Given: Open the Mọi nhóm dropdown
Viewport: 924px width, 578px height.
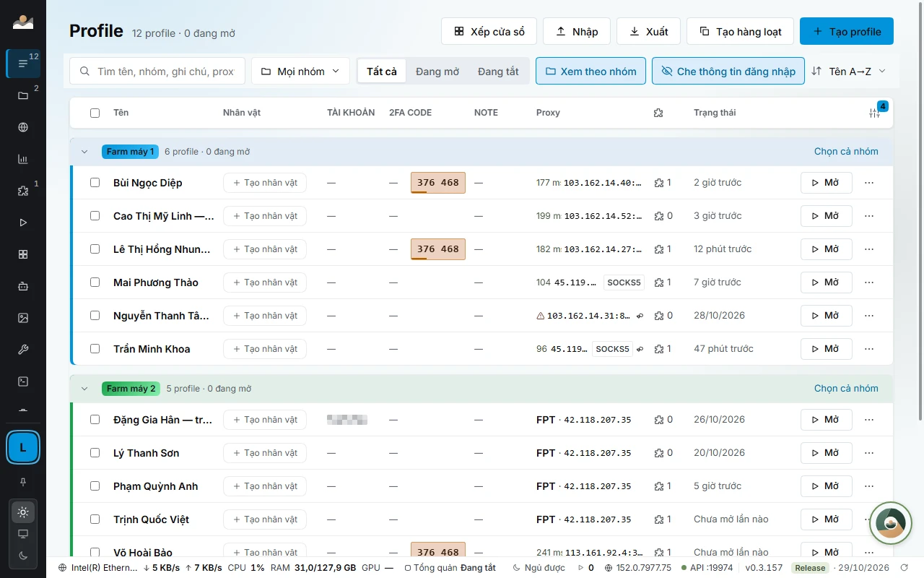Looking at the screenshot, I should tap(300, 71).
